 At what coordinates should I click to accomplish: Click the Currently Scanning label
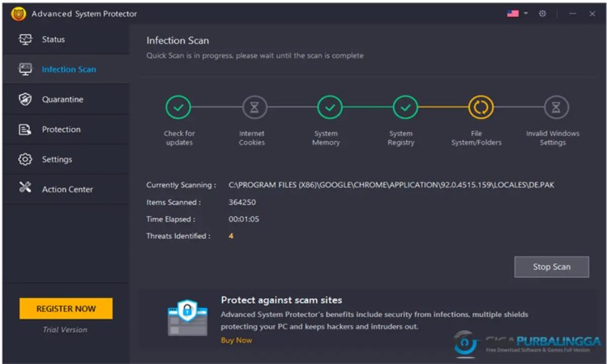[x=181, y=185]
